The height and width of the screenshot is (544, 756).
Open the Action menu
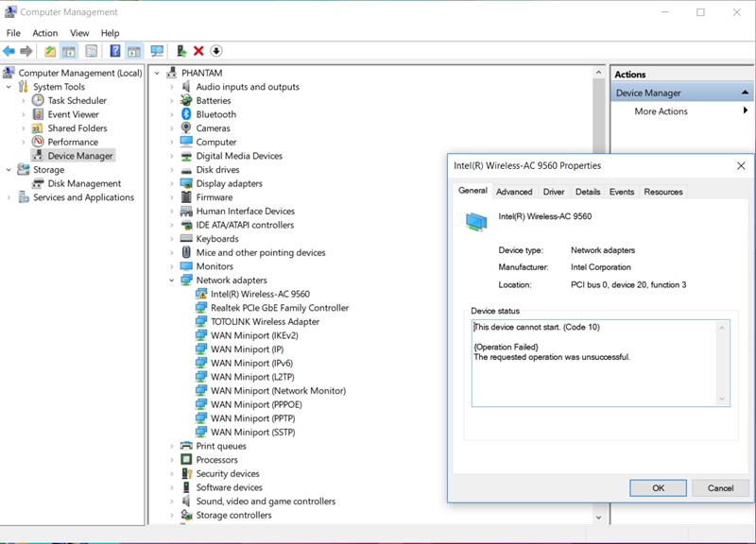(45, 33)
